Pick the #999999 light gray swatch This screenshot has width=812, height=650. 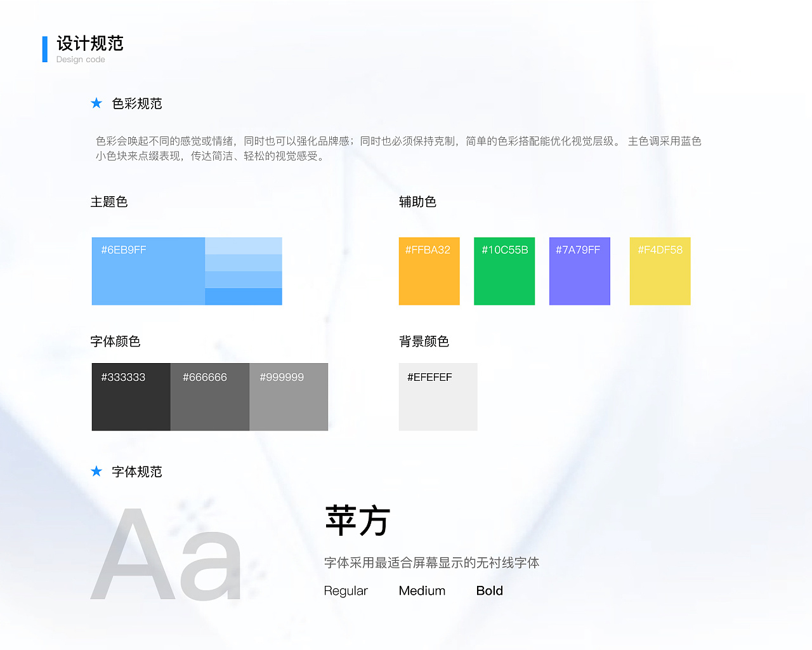pyautogui.click(x=289, y=397)
